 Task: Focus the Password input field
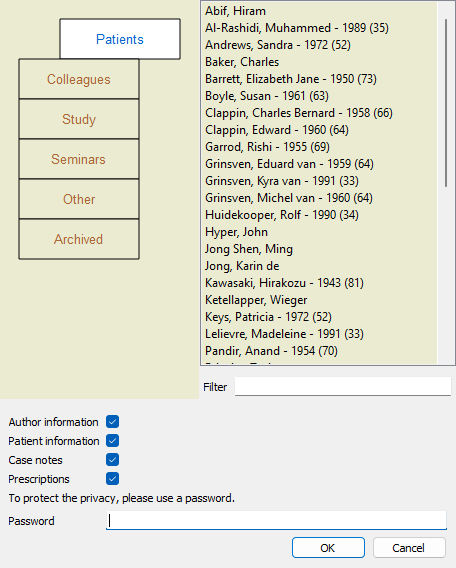click(x=276, y=521)
